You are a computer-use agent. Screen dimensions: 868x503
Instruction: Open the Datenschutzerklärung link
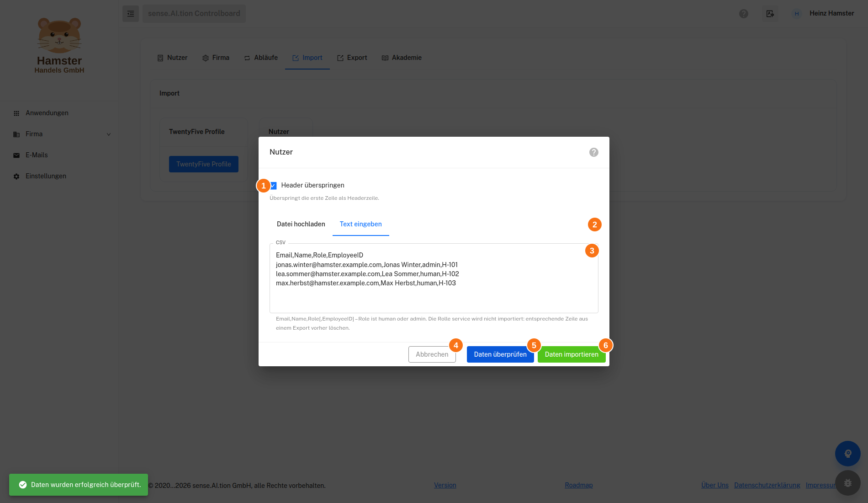(x=767, y=485)
